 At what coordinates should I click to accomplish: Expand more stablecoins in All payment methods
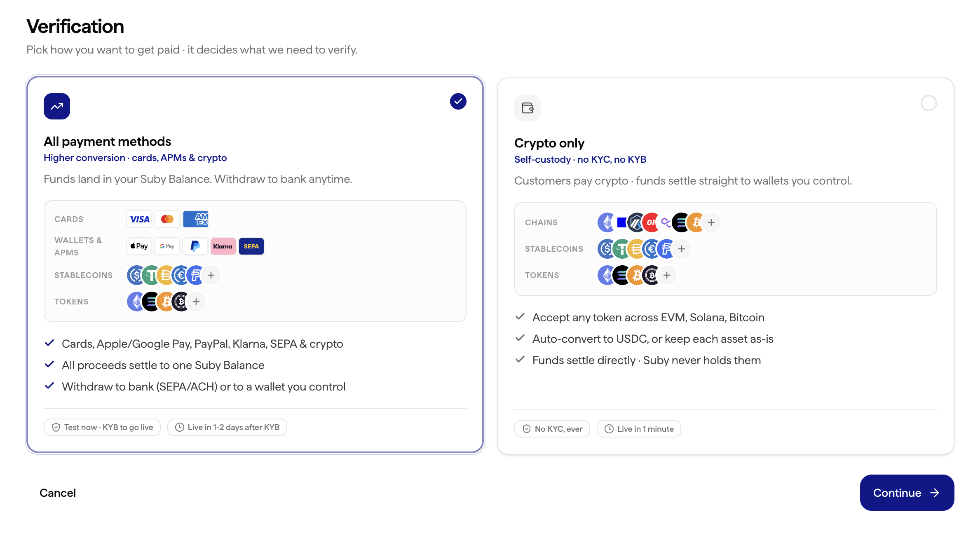(211, 275)
